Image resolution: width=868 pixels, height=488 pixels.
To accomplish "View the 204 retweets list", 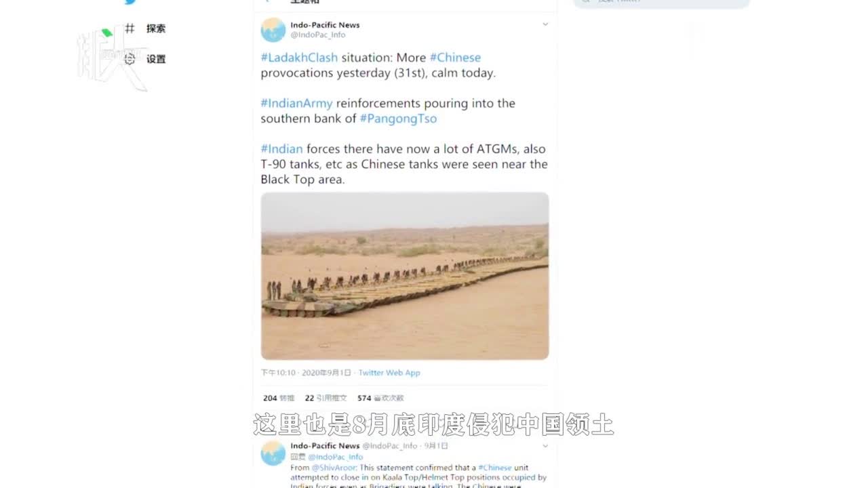I will [x=279, y=398].
